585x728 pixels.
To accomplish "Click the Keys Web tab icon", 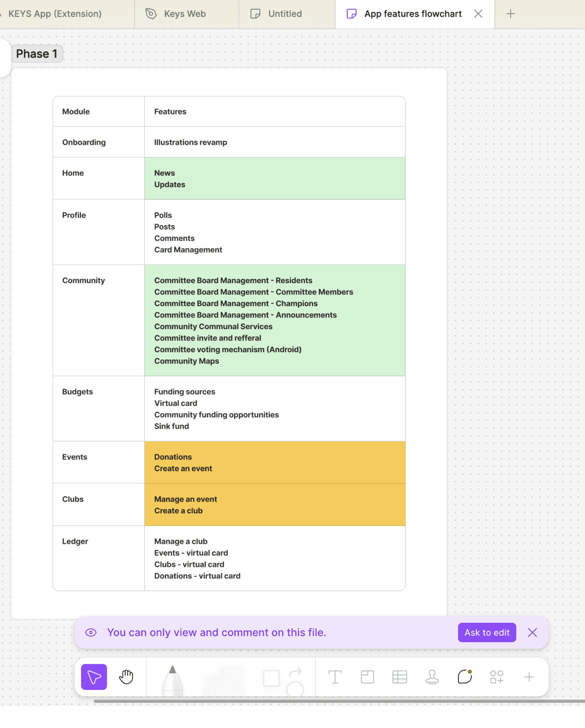I will (x=151, y=14).
